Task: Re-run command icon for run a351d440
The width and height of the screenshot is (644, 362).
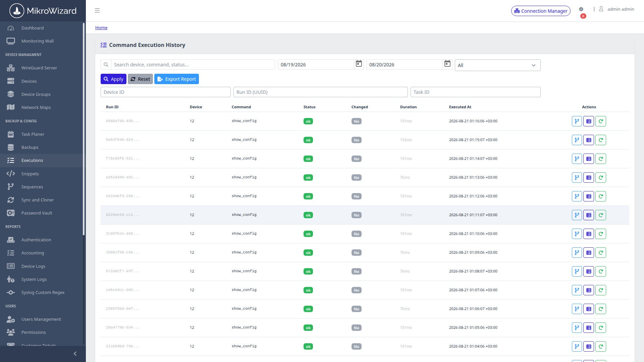Action: pos(601,178)
